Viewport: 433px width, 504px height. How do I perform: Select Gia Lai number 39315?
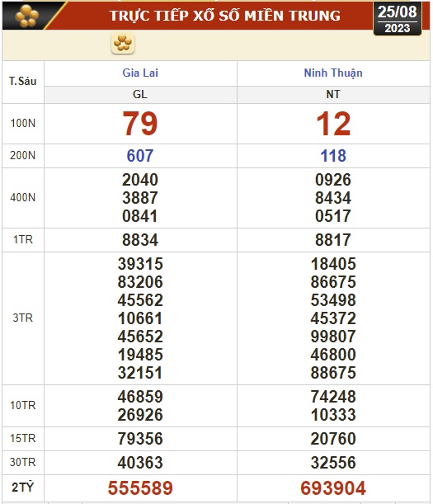click(140, 264)
